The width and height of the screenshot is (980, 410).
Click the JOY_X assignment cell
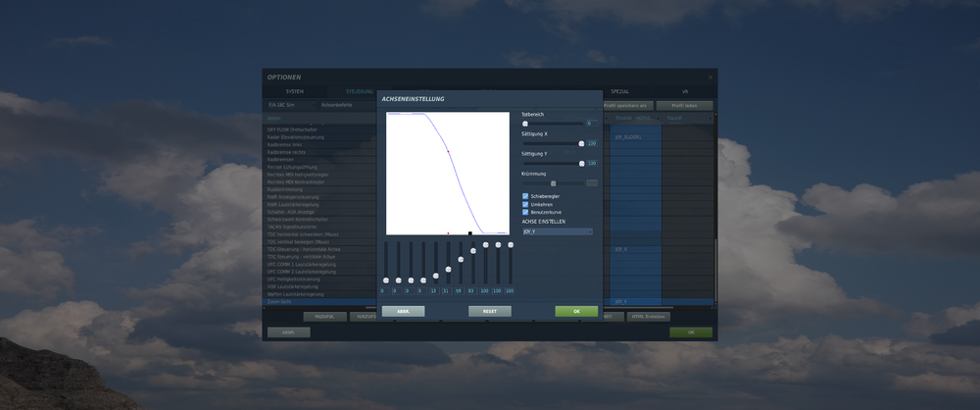pos(636,249)
